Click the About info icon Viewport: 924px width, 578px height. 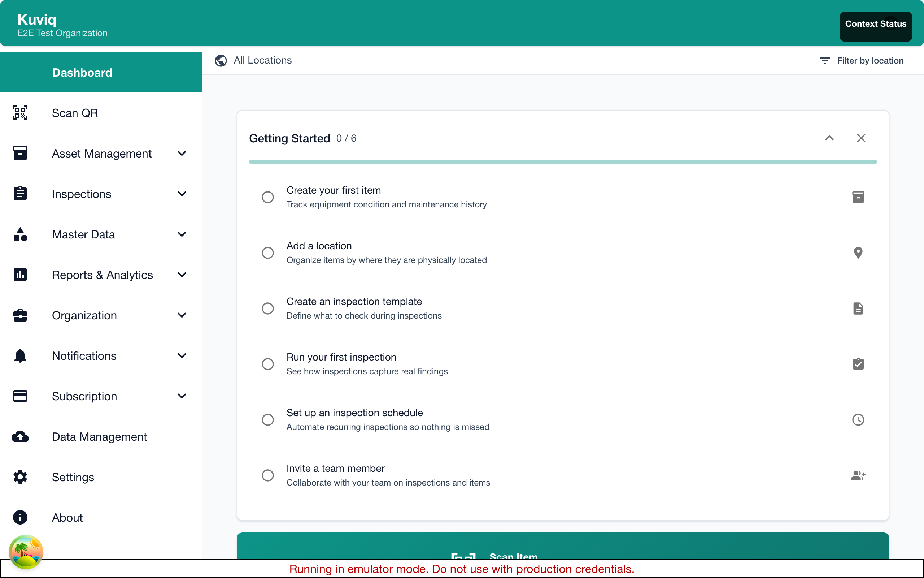20,517
